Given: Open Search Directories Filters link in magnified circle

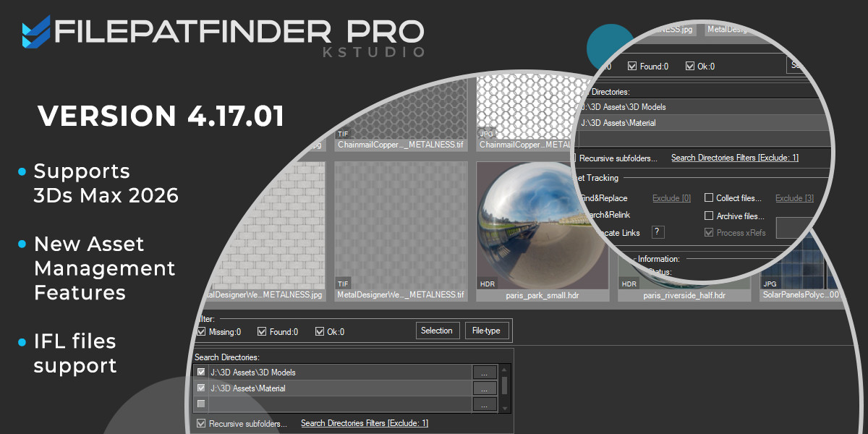Looking at the screenshot, I should (735, 158).
